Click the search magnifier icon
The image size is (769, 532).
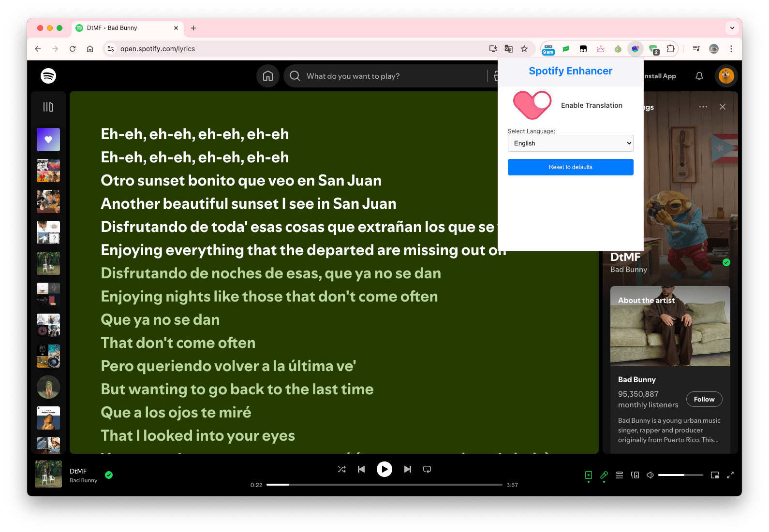[295, 76]
